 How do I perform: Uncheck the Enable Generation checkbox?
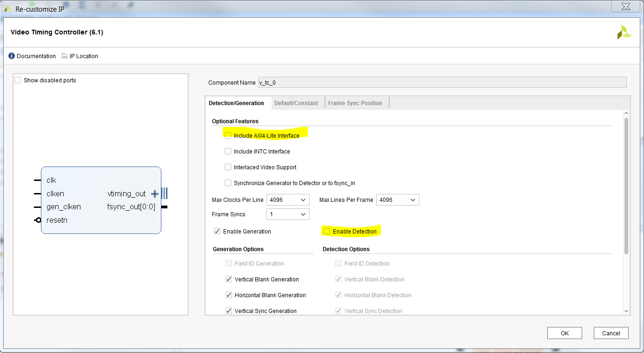(x=217, y=231)
